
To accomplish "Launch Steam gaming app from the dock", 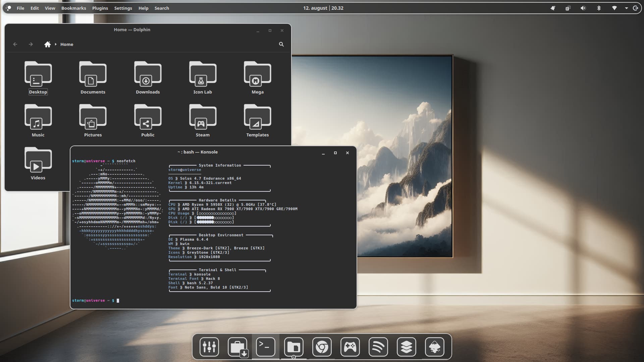I will tap(350, 347).
